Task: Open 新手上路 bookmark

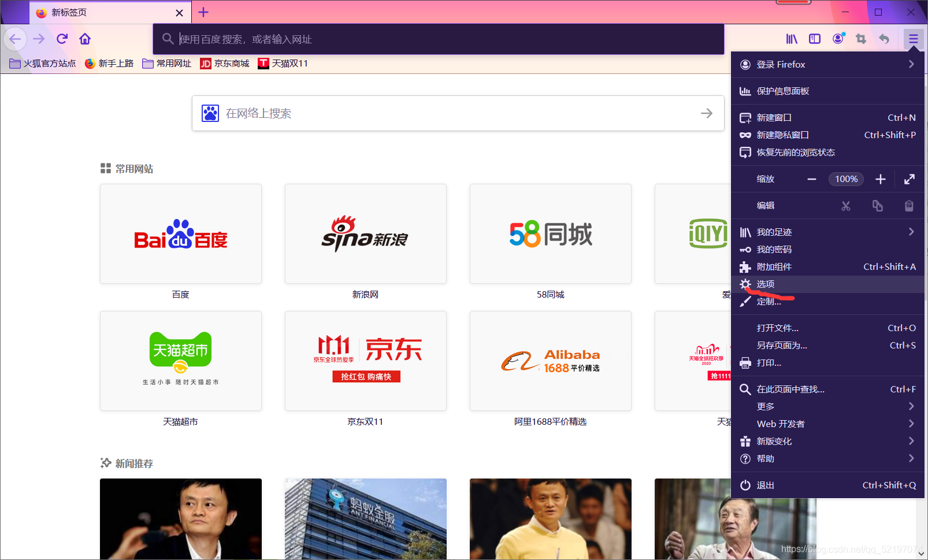Action: pyautogui.click(x=109, y=64)
